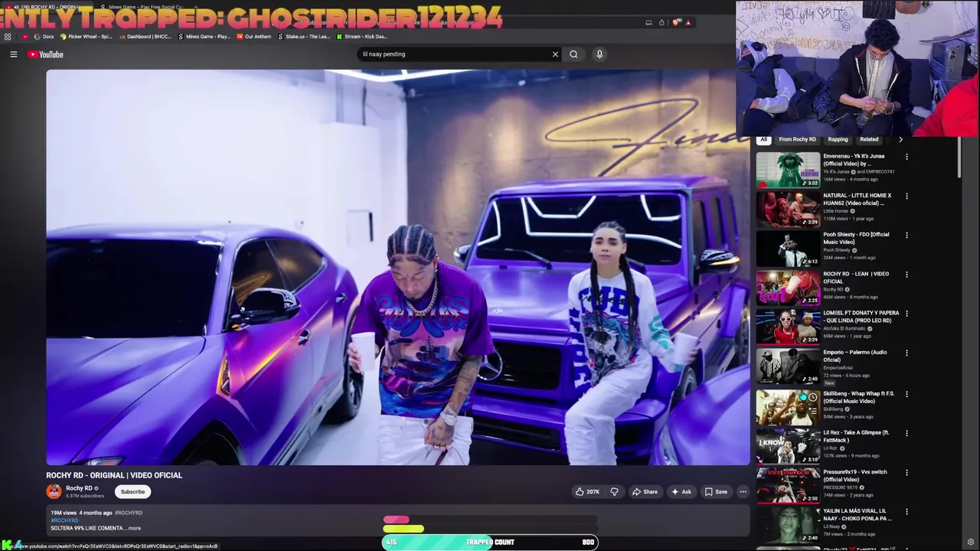This screenshot has height=551, width=980.
Task: Open the Skillibeng - Whap Whap title
Action: tap(859, 397)
